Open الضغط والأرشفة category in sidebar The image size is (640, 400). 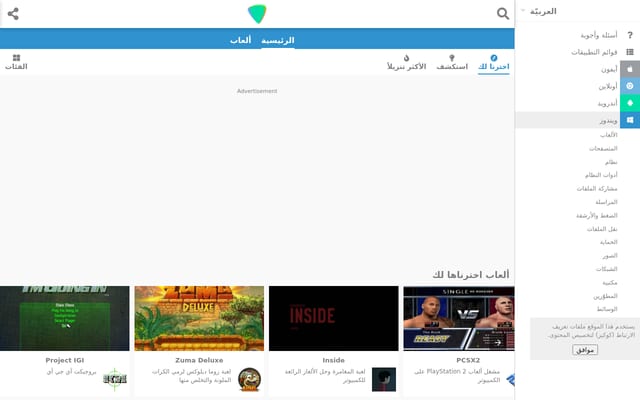[597, 216]
